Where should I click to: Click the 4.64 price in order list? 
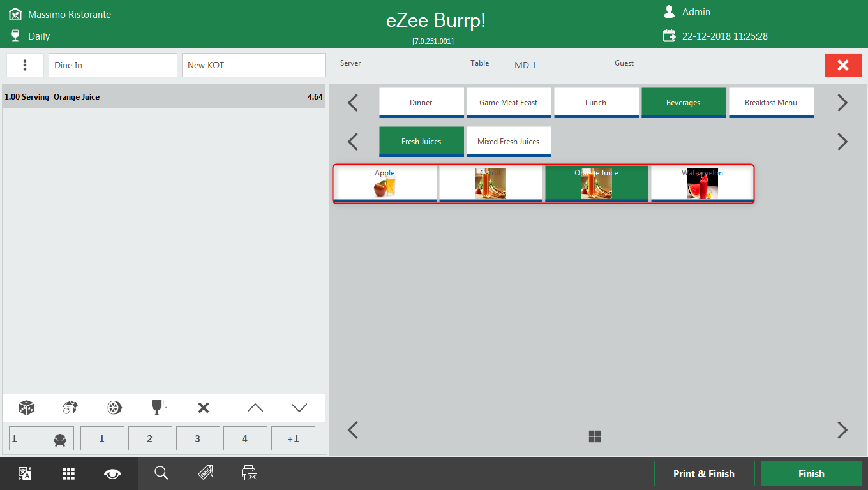315,97
